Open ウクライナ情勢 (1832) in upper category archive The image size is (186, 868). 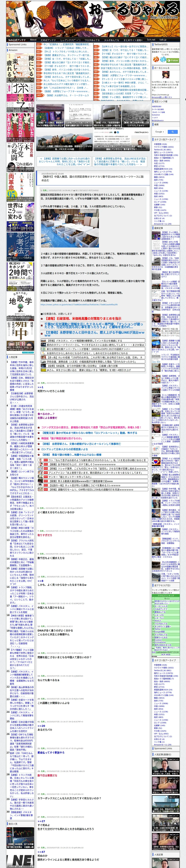click(x=164, y=147)
